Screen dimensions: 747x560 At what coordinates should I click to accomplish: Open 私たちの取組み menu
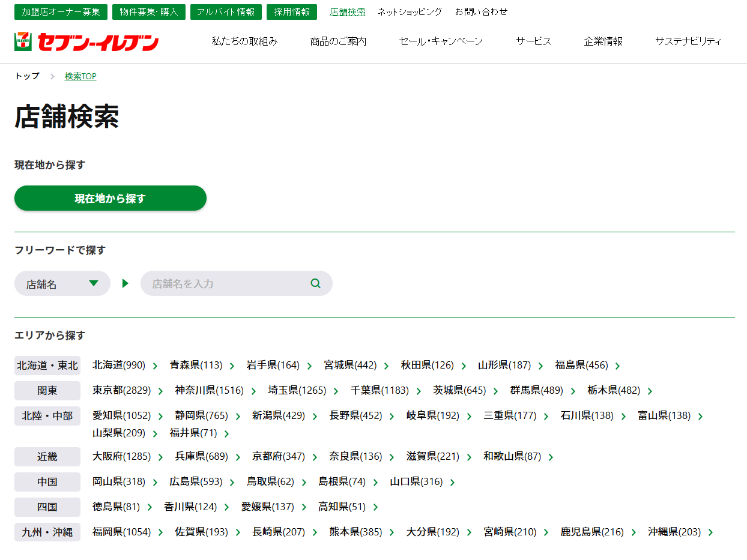click(245, 41)
